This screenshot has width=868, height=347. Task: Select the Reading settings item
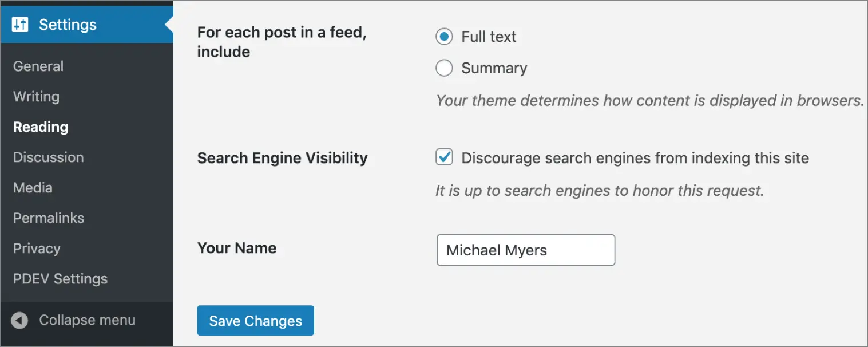tap(40, 127)
